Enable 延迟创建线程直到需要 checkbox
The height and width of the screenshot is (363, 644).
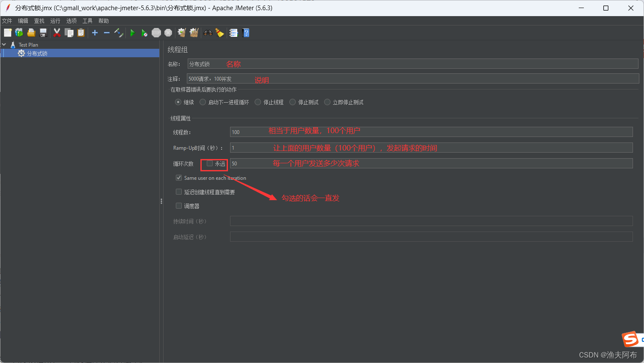[x=179, y=192]
